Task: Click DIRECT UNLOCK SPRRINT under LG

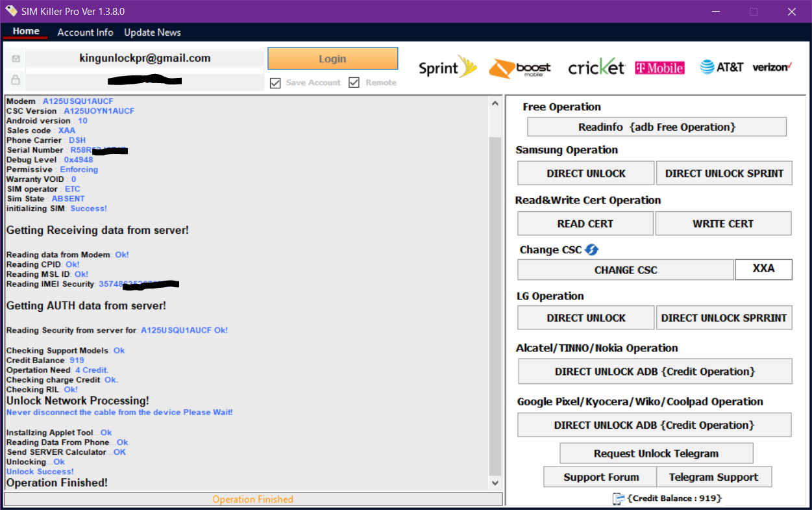Action: tap(724, 318)
